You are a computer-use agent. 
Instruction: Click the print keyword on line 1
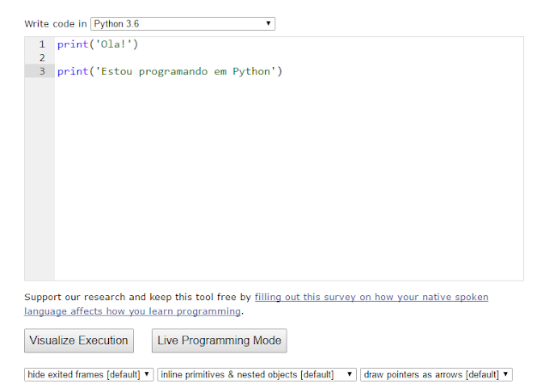tap(71, 44)
